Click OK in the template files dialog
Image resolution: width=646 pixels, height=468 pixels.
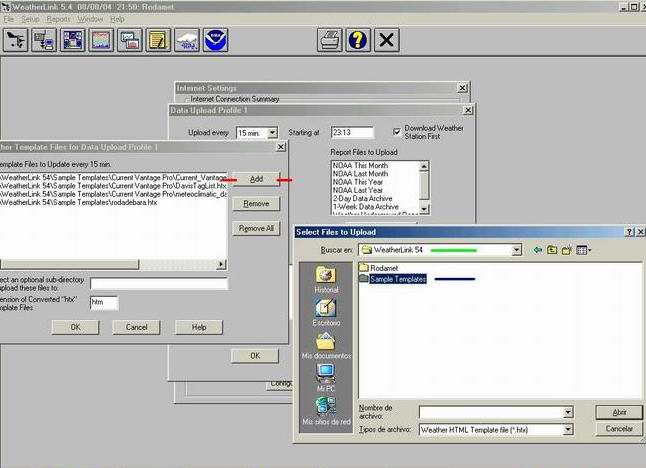tap(75, 327)
